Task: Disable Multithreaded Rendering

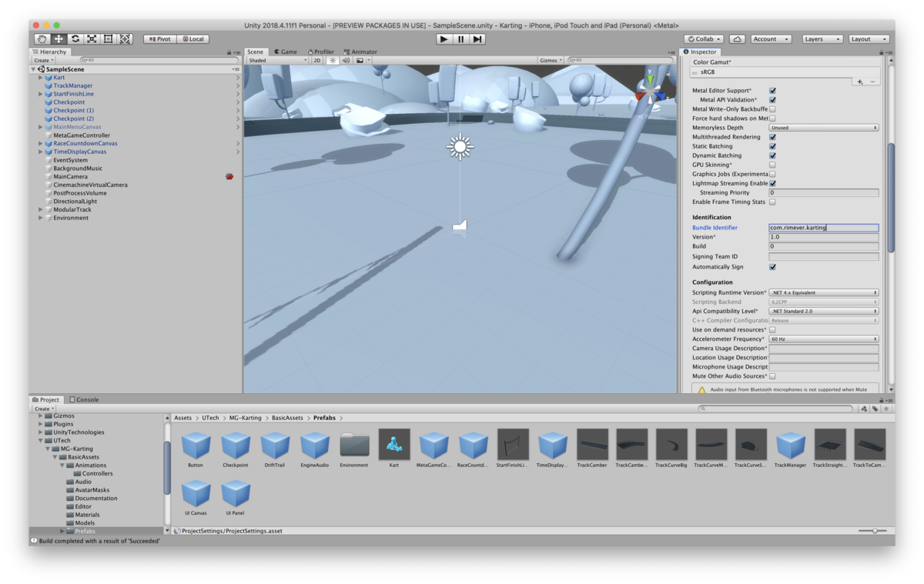Action: (x=772, y=137)
